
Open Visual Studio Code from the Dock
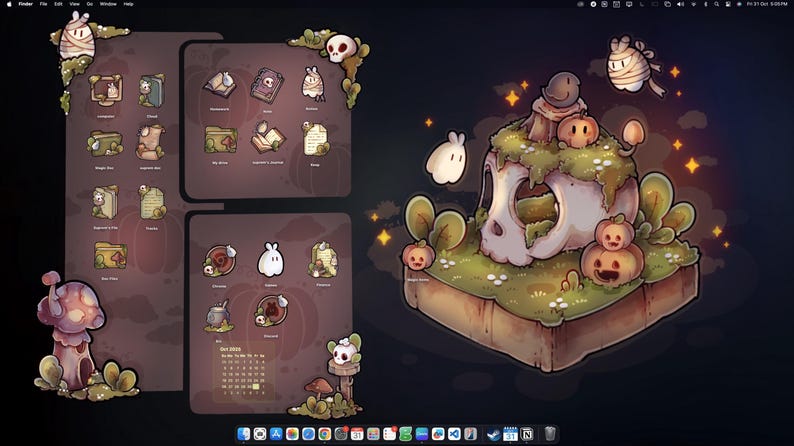pyautogui.click(x=454, y=434)
